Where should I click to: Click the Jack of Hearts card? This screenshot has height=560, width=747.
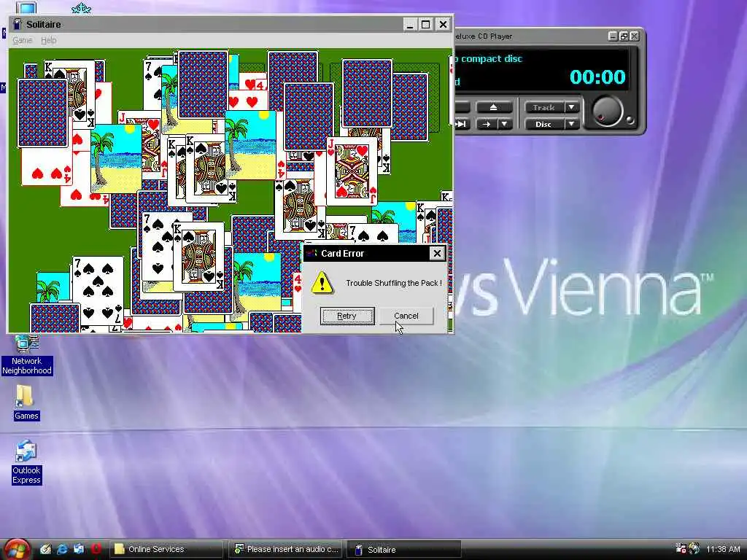point(352,171)
